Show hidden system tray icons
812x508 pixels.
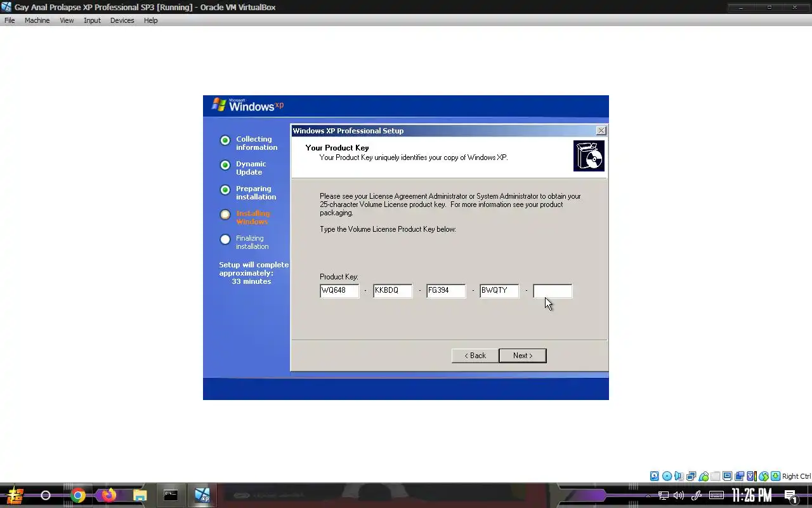coord(648,495)
